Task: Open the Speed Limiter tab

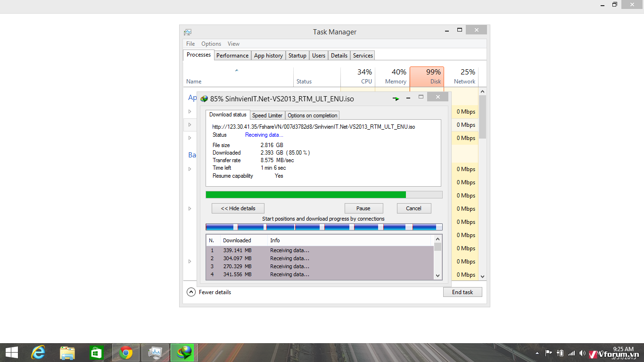Action: tap(267, 115)
